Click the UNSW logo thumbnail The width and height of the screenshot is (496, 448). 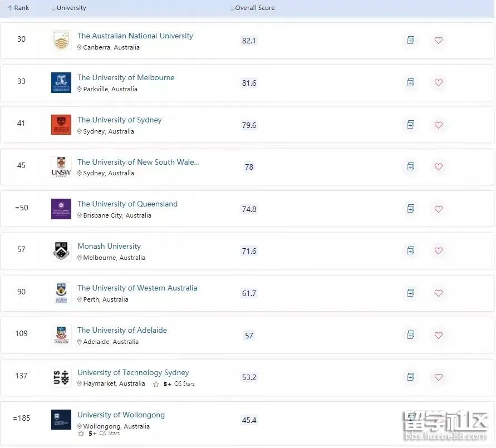coord(61,166)
